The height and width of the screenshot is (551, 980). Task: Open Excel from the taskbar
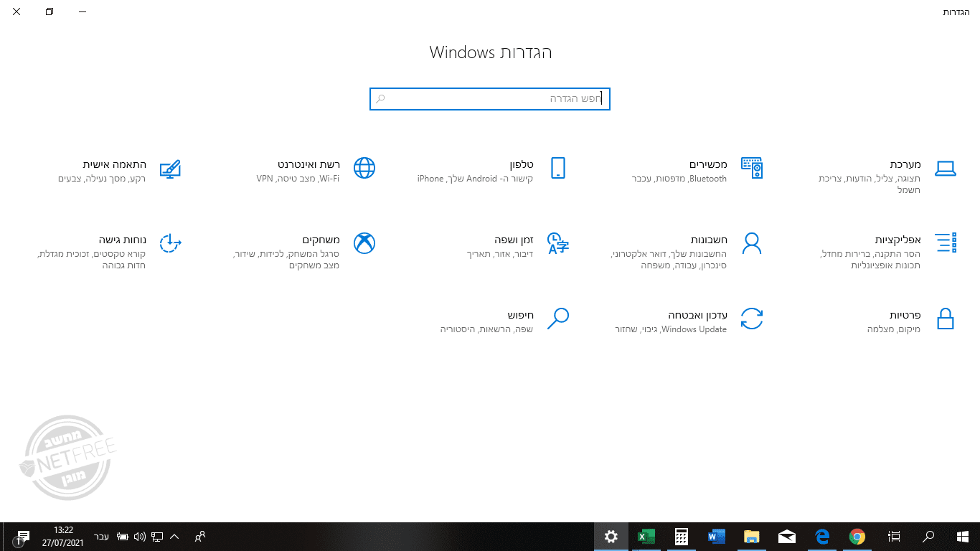point(646,537)
